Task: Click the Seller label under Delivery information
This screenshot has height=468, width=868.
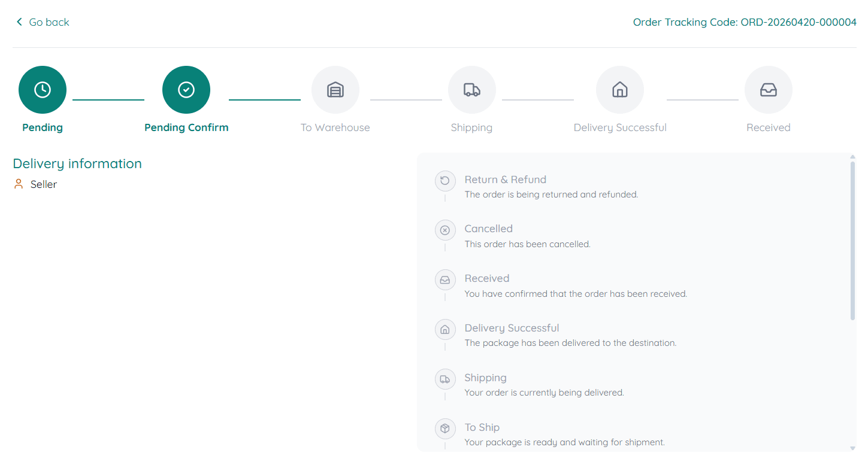Action: tap(44, 184)
